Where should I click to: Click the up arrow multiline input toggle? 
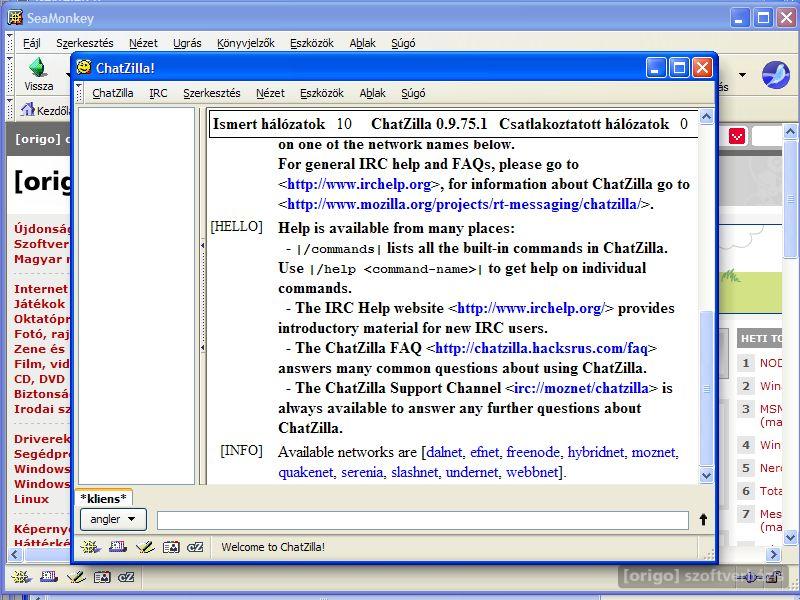coord(703,520)
